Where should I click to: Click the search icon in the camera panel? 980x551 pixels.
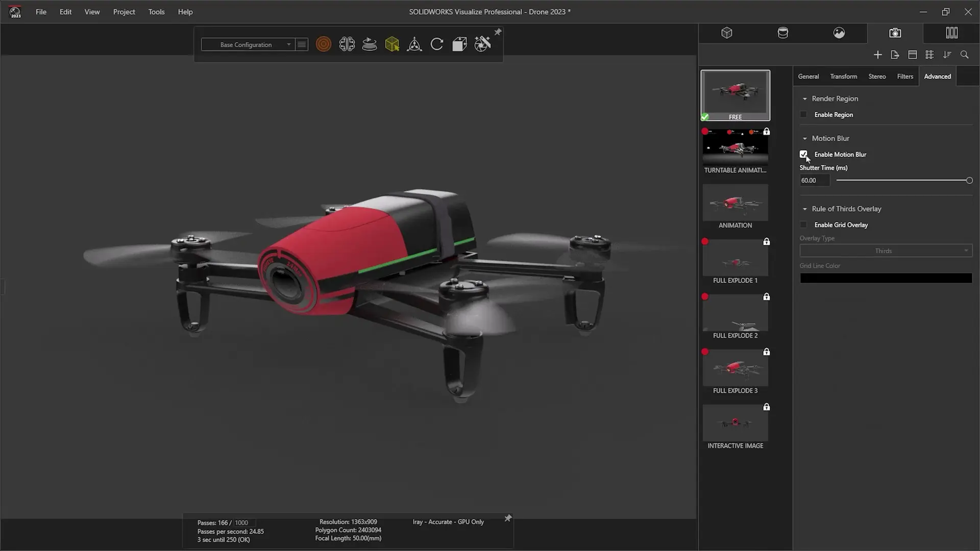tap(964, 55)
